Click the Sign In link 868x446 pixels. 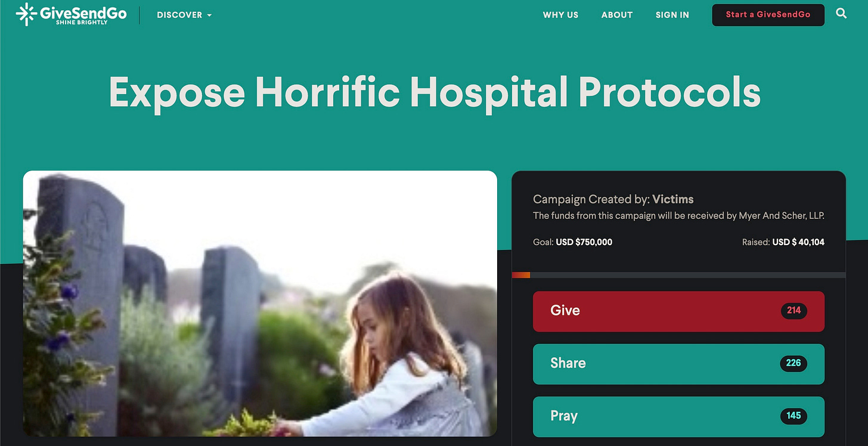pyautogui.click(x=672, y=15)
